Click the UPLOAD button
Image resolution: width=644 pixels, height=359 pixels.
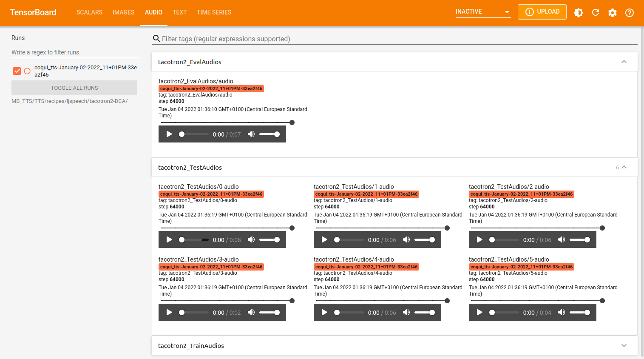[542, 12]
